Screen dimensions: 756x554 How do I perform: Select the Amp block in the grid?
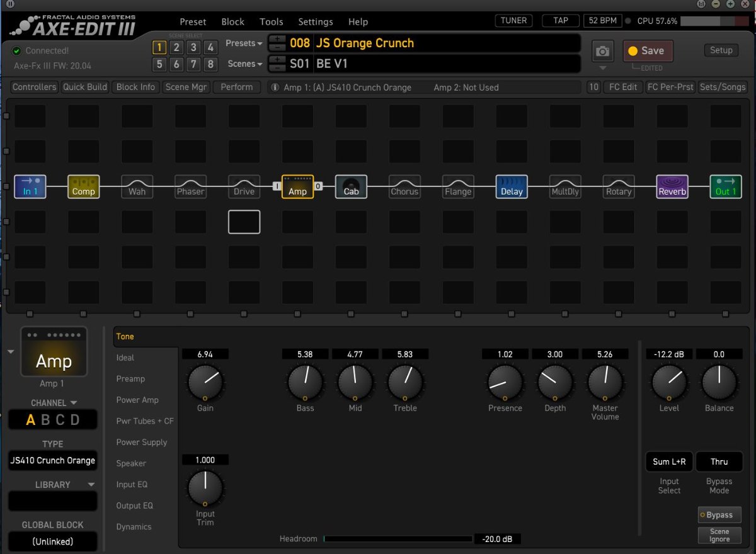(x=297, y=186)
